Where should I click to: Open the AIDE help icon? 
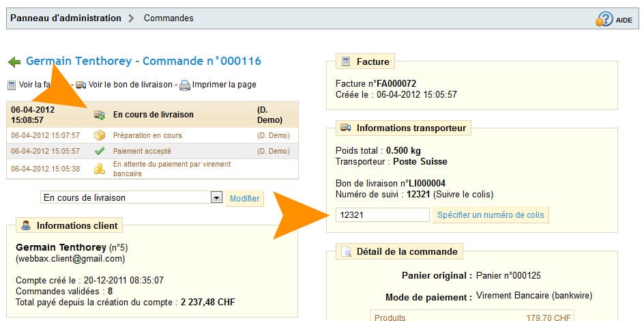(604, 19)
